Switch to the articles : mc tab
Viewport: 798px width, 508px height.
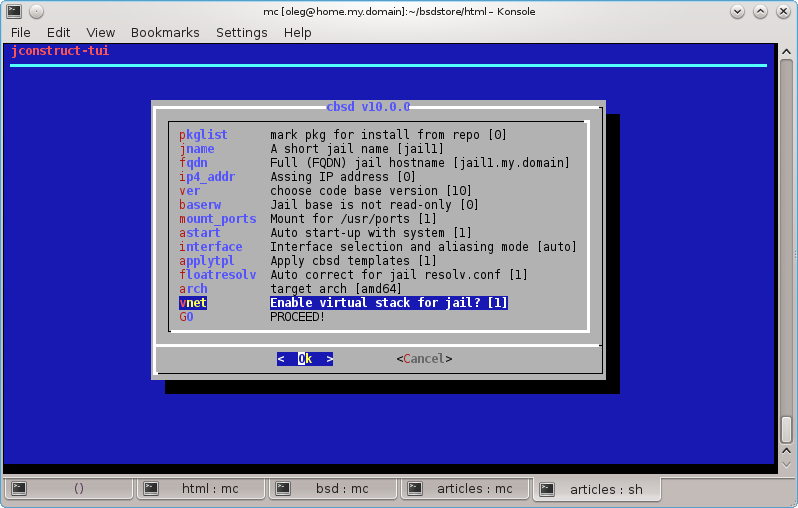point(466,489)
